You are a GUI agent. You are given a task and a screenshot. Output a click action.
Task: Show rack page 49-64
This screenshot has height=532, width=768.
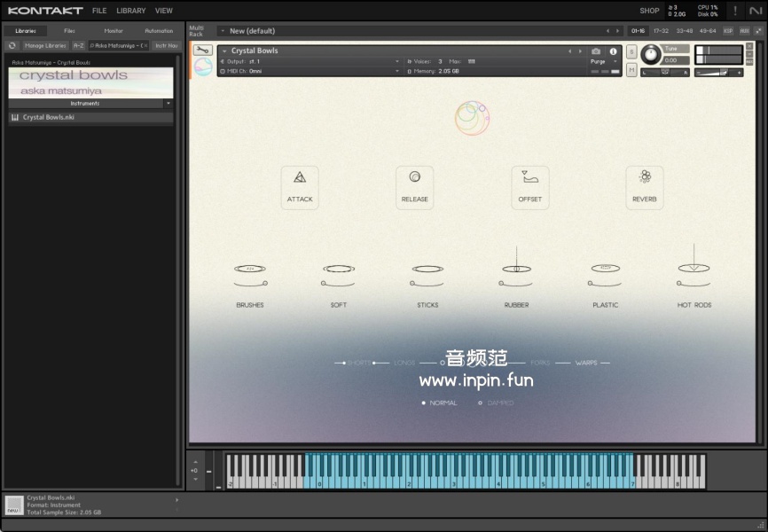708,31
